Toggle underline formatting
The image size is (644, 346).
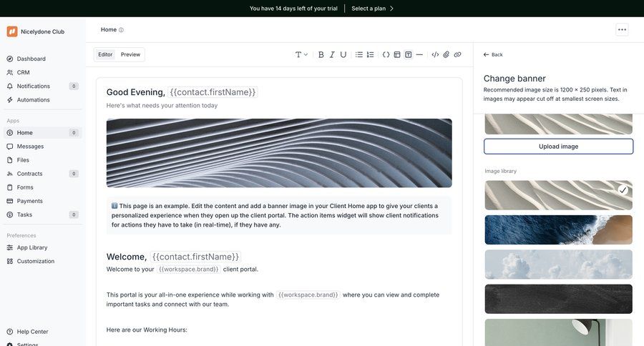(343, 54)
